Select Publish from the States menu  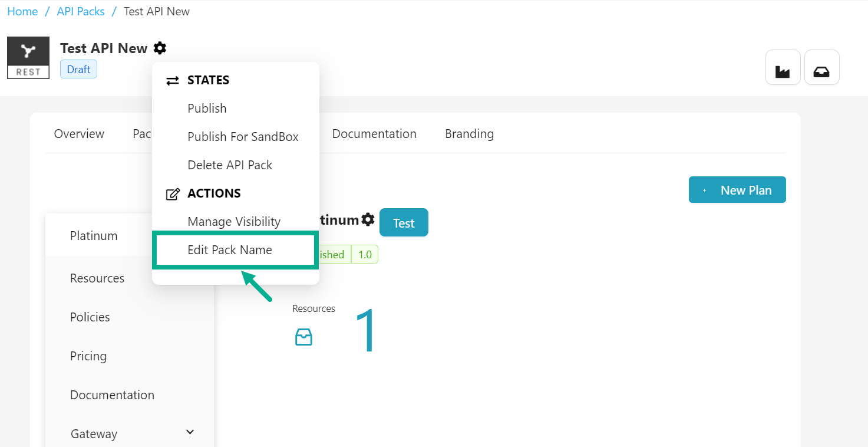207,109
